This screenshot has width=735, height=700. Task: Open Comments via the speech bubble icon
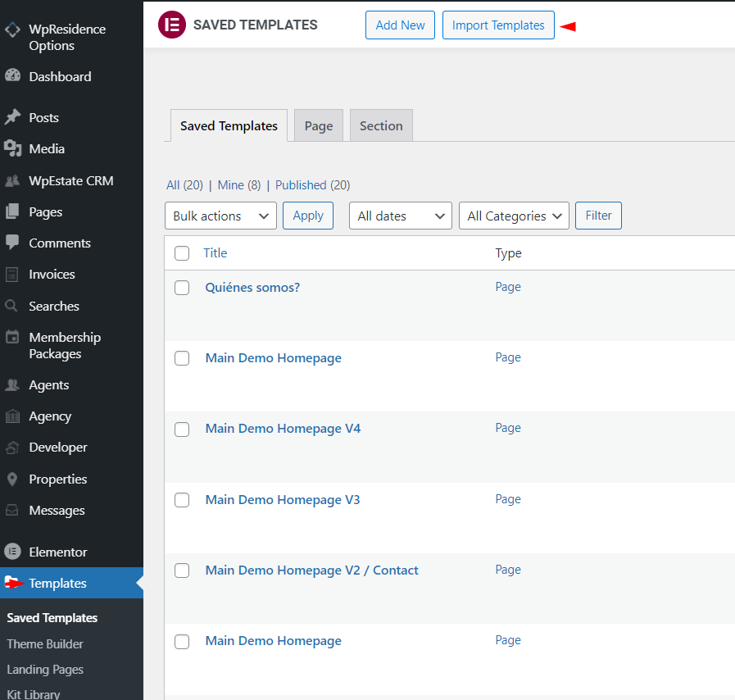12,243
